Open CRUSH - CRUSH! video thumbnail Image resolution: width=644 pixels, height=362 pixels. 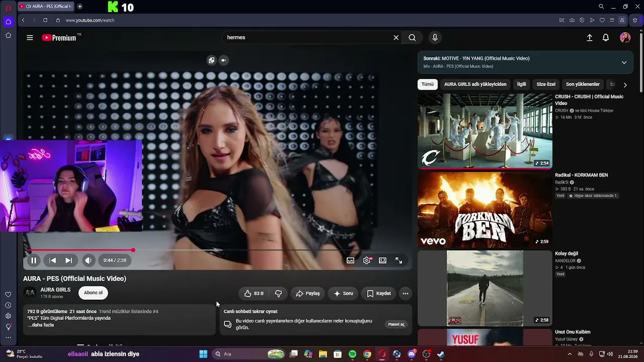coord(485,131)
